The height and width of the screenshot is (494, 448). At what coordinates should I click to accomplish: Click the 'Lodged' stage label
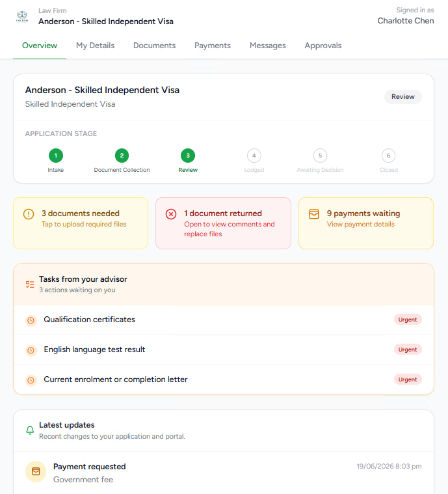coord(254,170)
